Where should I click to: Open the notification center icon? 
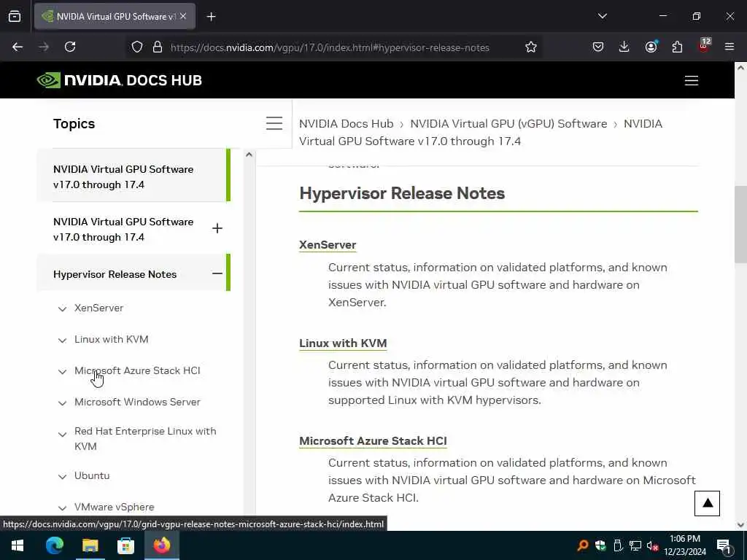tap(724, 546)
